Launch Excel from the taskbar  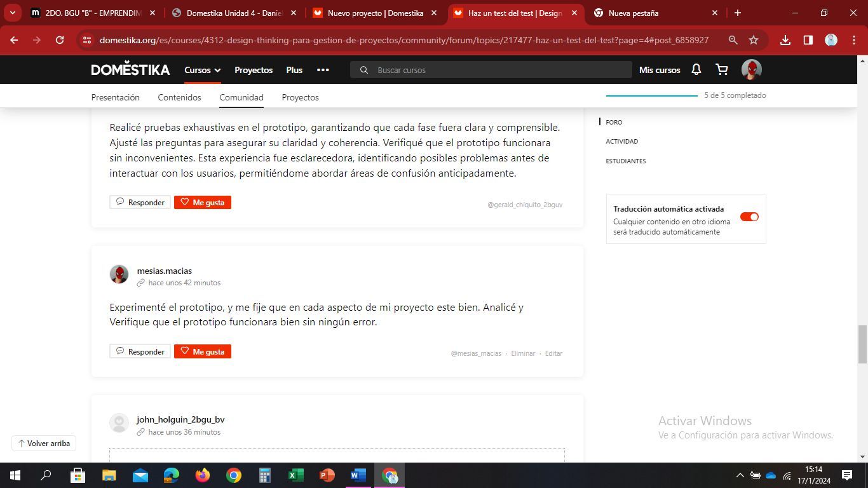pos(296,475)
